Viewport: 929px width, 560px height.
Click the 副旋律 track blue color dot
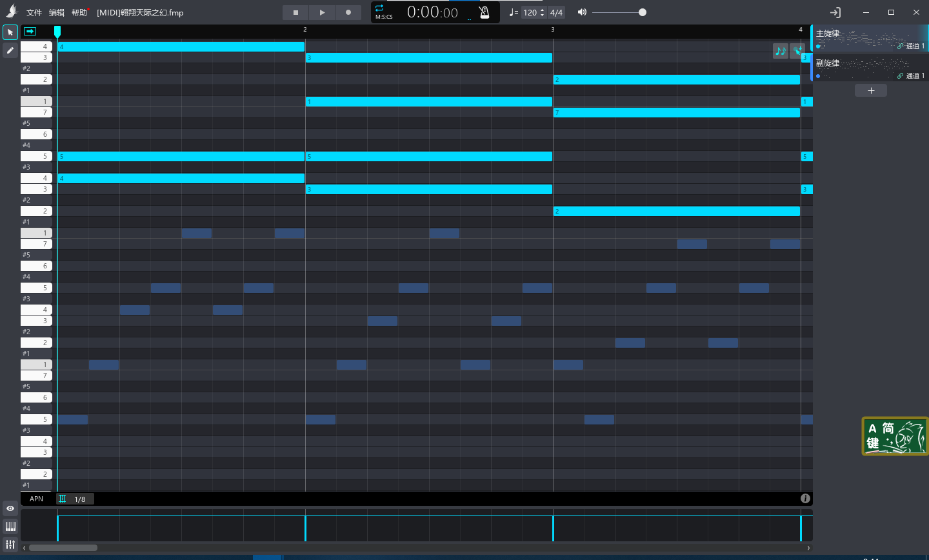click(818, 76)
